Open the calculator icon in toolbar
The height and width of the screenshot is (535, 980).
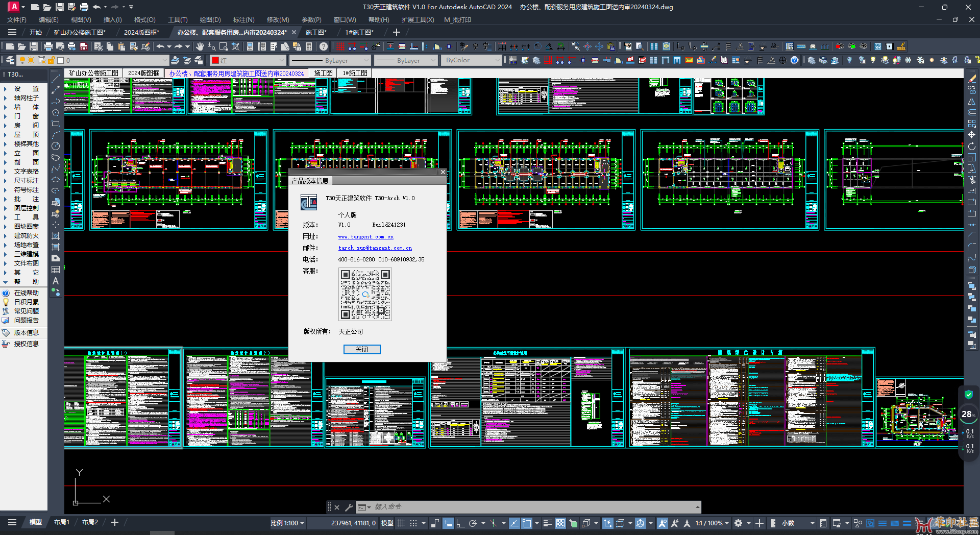309,46
